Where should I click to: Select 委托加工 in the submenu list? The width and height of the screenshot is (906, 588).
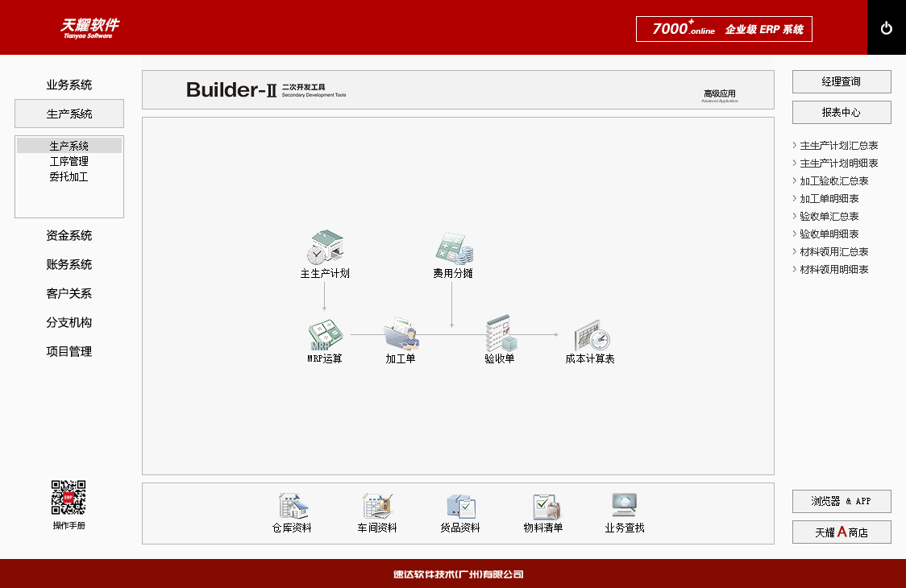pyautogui.click(x=69, y=176)
